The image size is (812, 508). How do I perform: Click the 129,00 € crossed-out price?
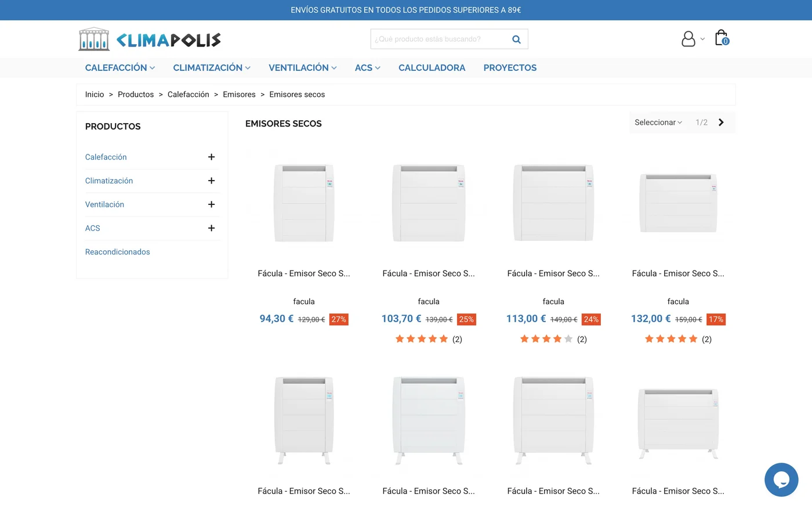311,320
